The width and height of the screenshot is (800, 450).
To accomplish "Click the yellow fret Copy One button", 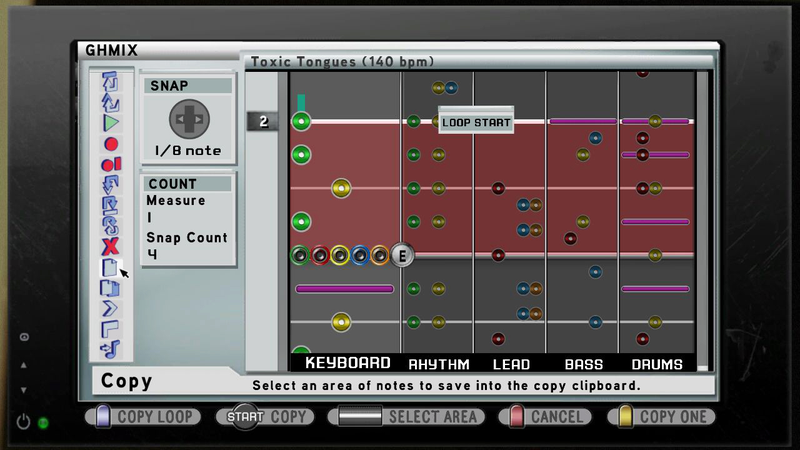I will click(661, 416).
